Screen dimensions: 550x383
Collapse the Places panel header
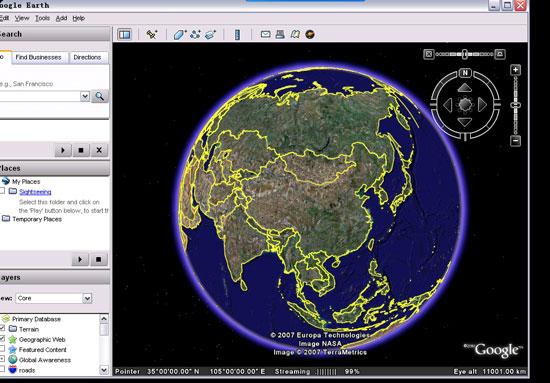coord(54,168)
